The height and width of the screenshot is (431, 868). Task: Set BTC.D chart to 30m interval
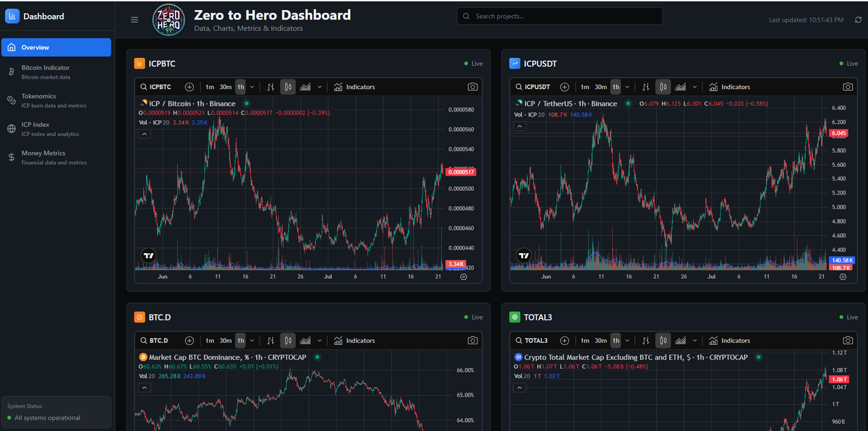tap(226, 341)
